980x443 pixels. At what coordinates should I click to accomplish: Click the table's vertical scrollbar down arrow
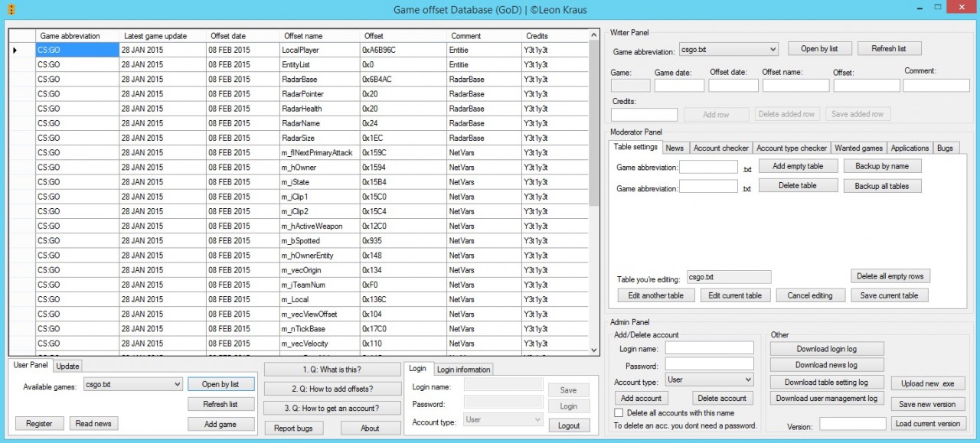(x=595, y=350)
